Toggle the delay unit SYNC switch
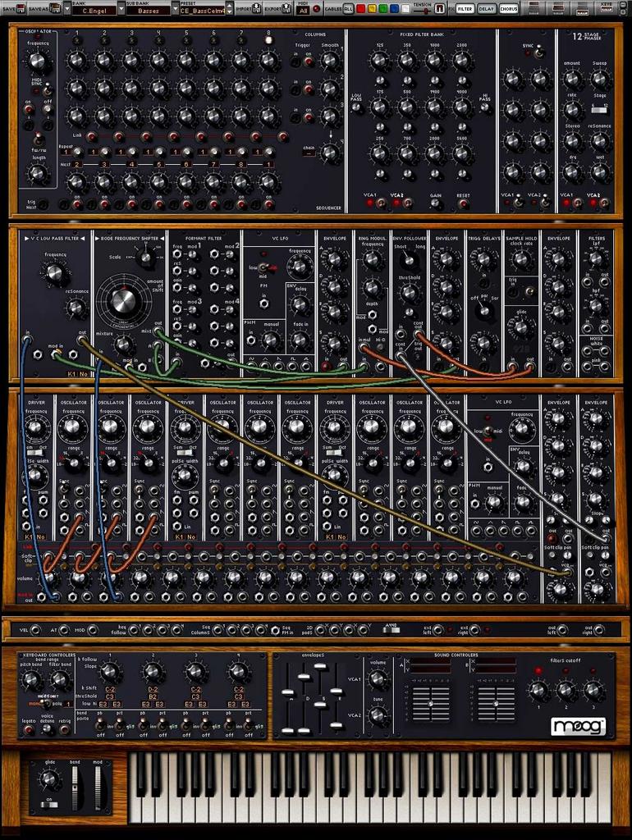This screenshot has width=632, height=840. coord(539,52)
